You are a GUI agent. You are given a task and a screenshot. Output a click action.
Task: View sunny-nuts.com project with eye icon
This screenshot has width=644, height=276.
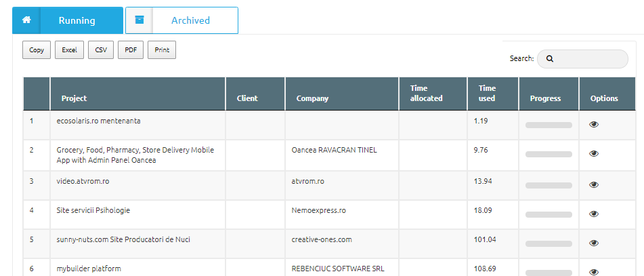click(594, 243)
